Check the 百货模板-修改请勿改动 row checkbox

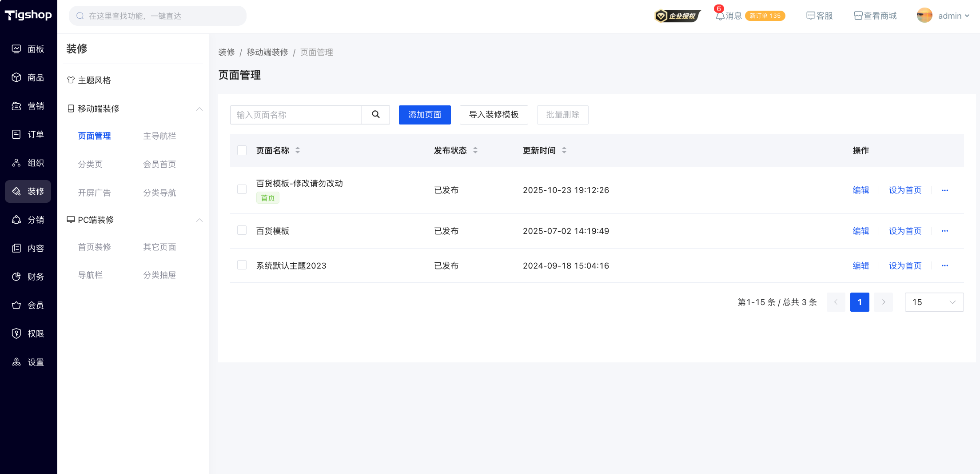(x=242, y=190)
